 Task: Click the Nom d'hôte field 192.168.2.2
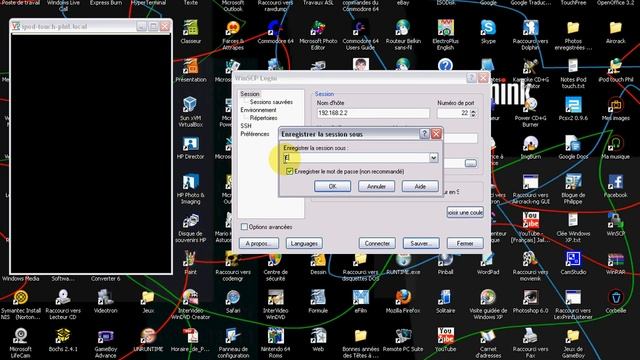tap(373, 113)
